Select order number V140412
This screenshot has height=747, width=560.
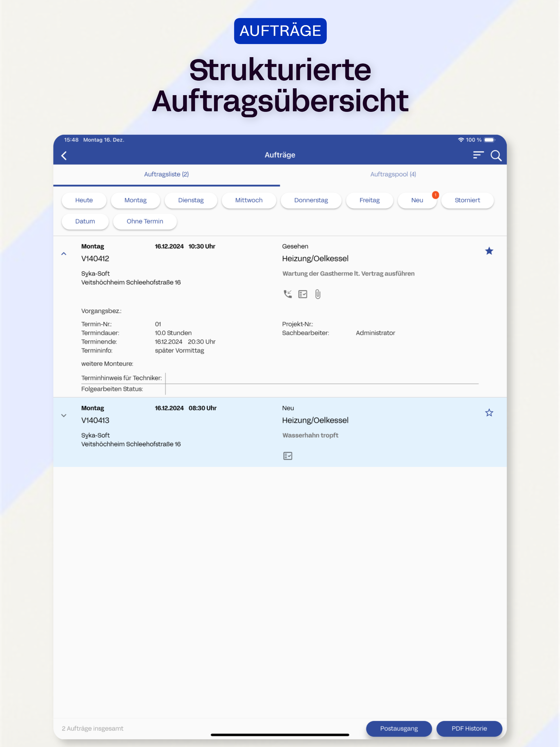(95, 259)
